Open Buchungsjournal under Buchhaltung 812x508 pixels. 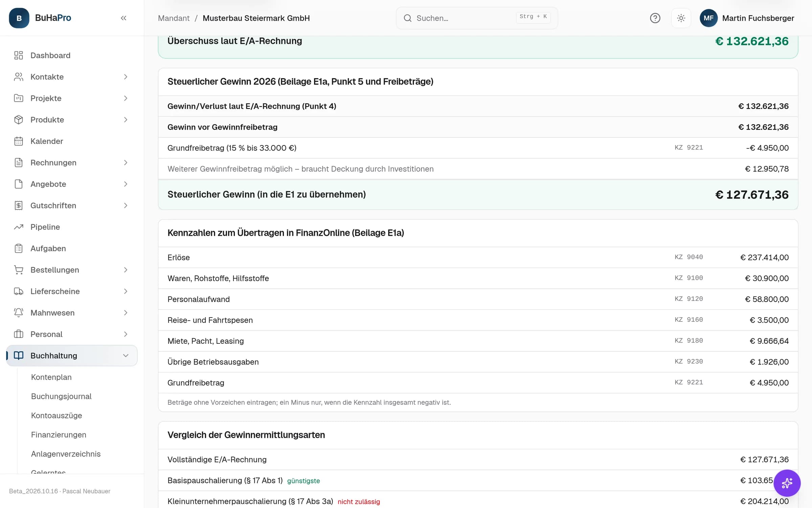61,396
